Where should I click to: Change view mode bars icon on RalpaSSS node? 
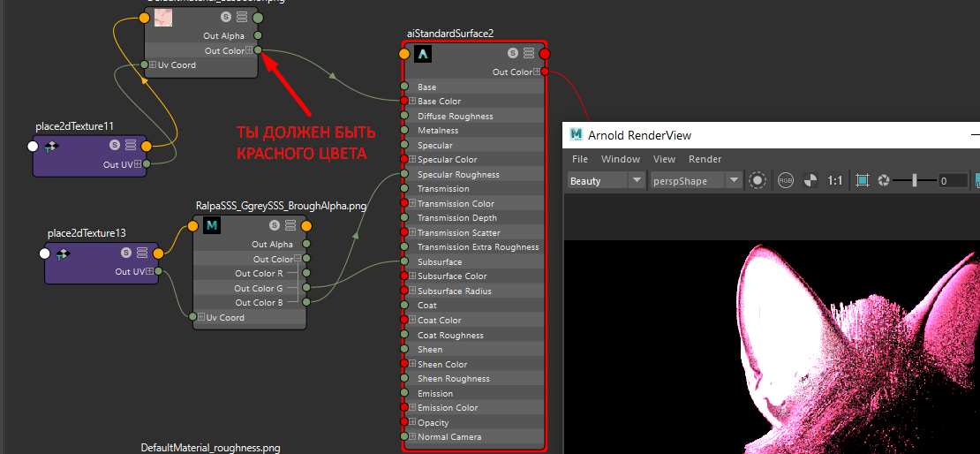pos(290,225)
